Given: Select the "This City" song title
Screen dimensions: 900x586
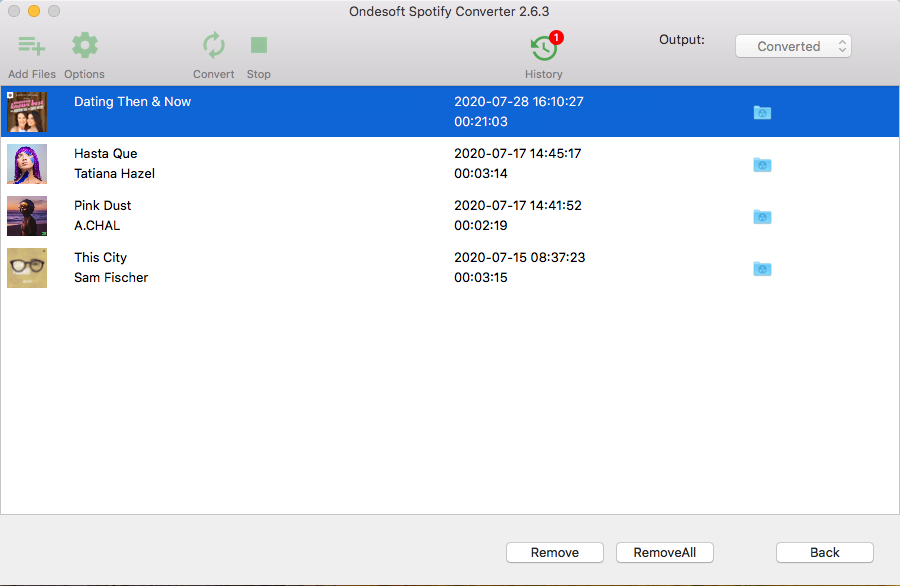Looking at the screenshot, I should [x=100, y=258].
